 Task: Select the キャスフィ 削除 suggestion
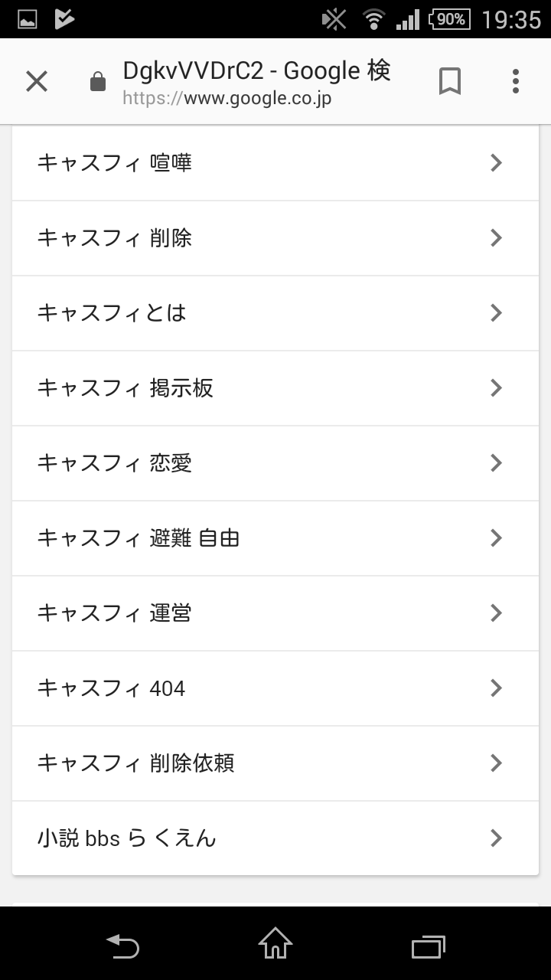pos(115,238)
